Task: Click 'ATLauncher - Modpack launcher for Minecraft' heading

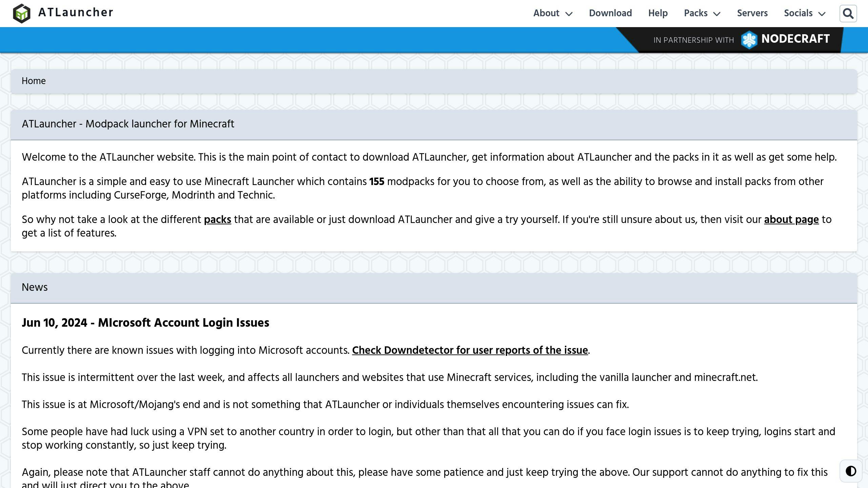Action: tap(128, 124)
